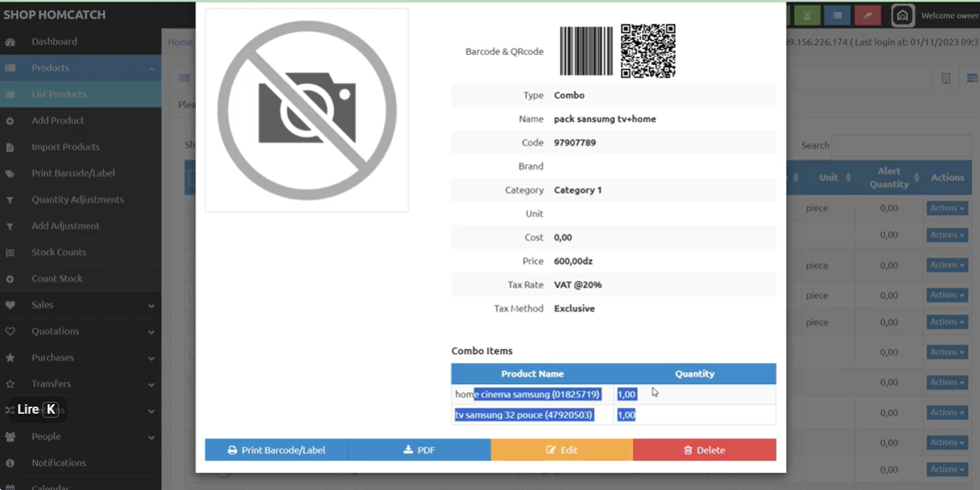980x490 pixels.
Task: Click tv samsung 32 pouce (47920503) row
Action: (x=614, y=414)
